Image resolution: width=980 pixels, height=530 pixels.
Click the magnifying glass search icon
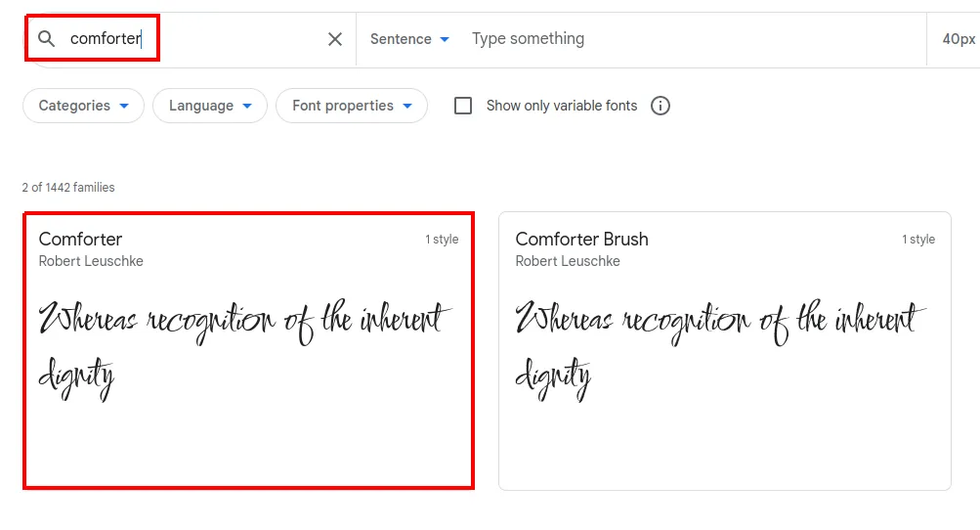coord(46,39)
